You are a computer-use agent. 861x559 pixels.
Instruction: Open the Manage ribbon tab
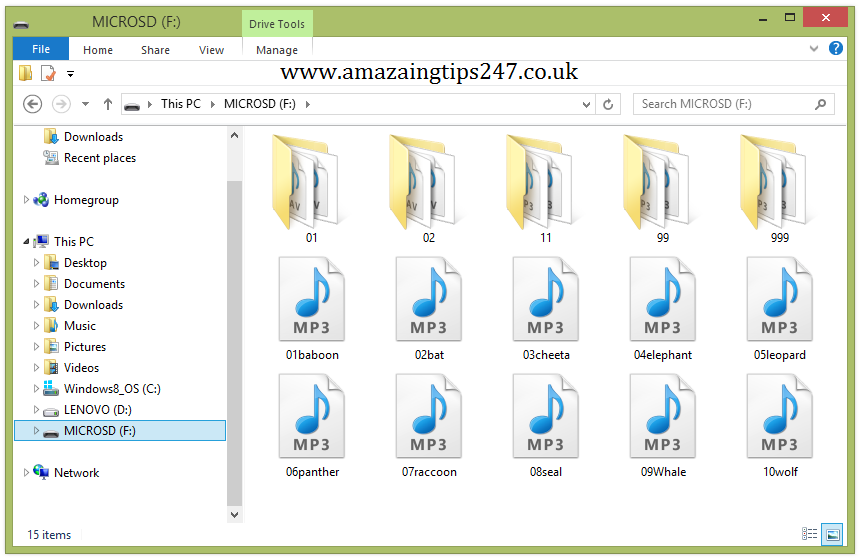click(x=277, y=50)
